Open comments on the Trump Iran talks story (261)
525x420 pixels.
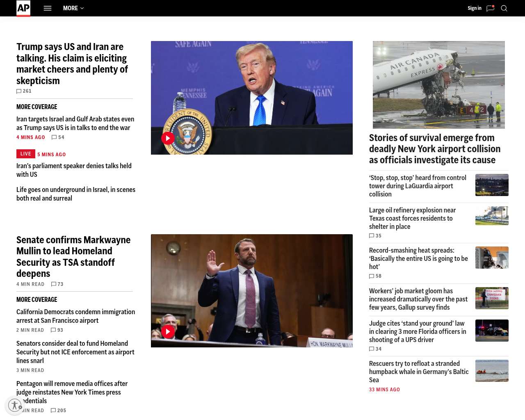pos(24,91)
